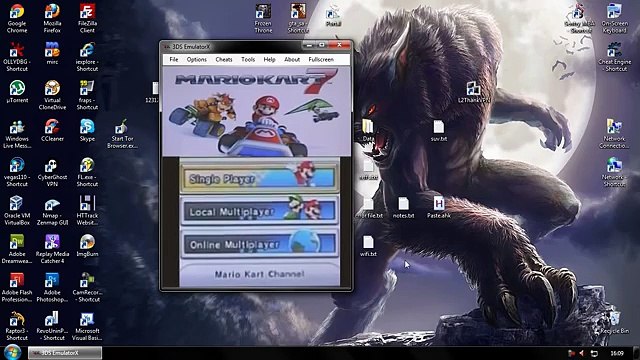Select the FileZilla Client icon
The height and width of the screenshot is (360, 640).
87,19
